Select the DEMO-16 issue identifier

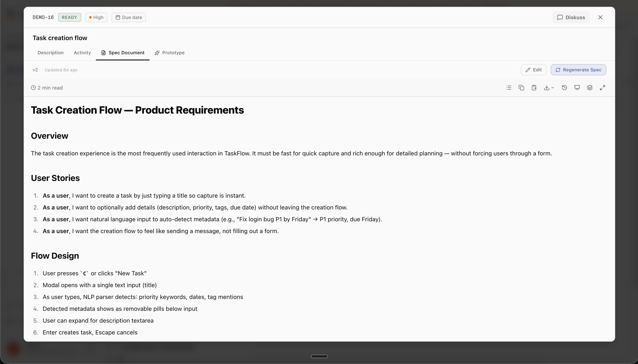coord(43,17)
